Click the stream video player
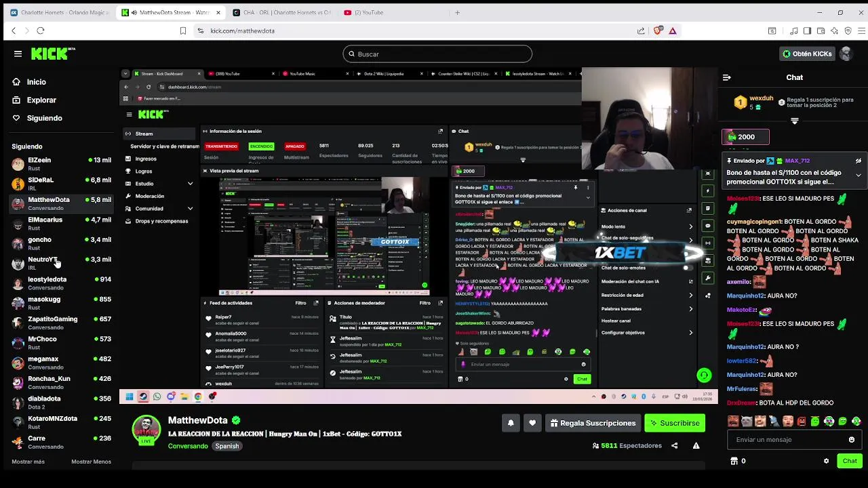The height and width of the screenshot is (488, 868). [419, 237]
